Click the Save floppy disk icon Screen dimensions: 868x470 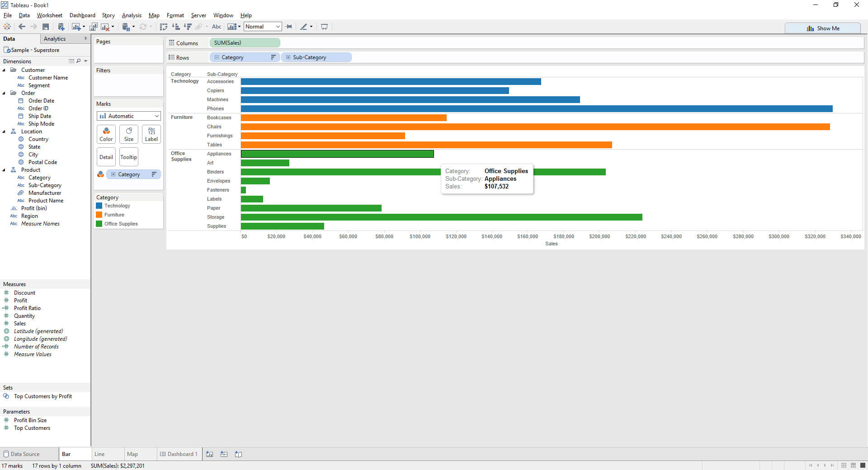(46, 27)
